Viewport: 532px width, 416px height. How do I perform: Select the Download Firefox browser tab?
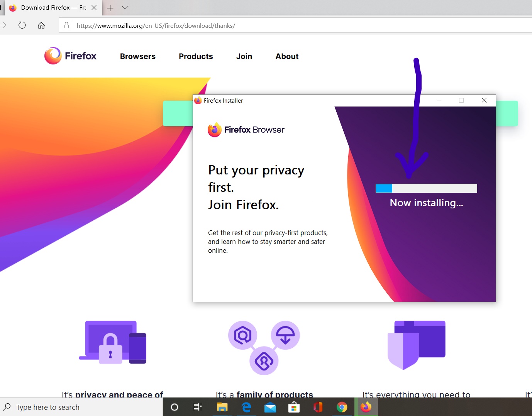(x=53, y=8)
